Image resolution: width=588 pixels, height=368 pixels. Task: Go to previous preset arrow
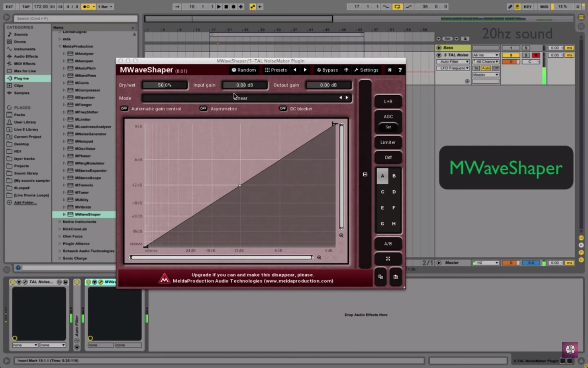tap(295, 70)
